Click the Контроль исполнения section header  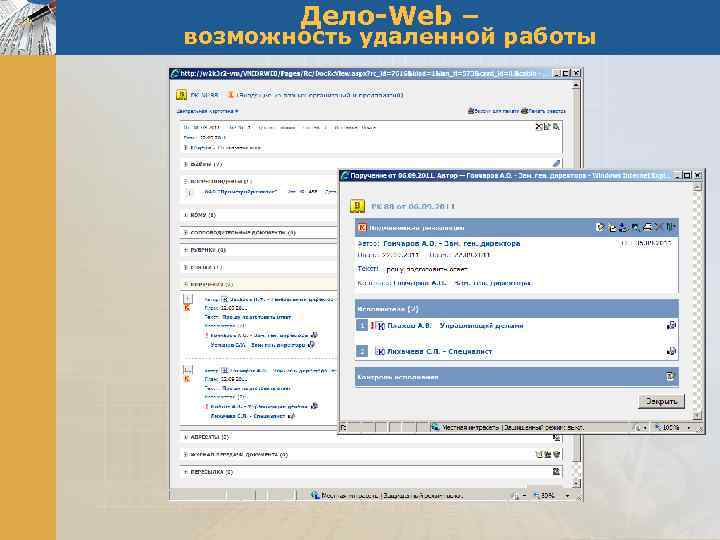click(517, 377)
